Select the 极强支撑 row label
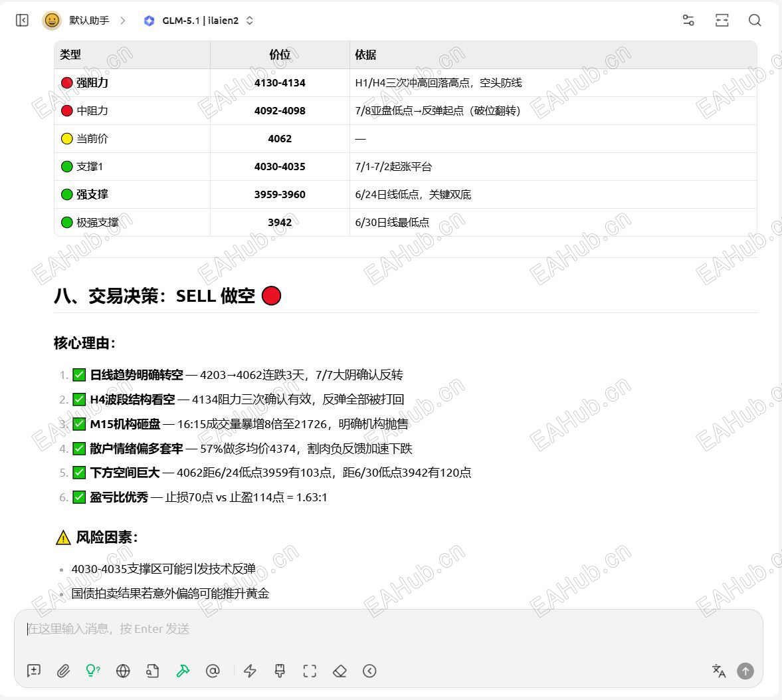 click(x=97, y=222)
